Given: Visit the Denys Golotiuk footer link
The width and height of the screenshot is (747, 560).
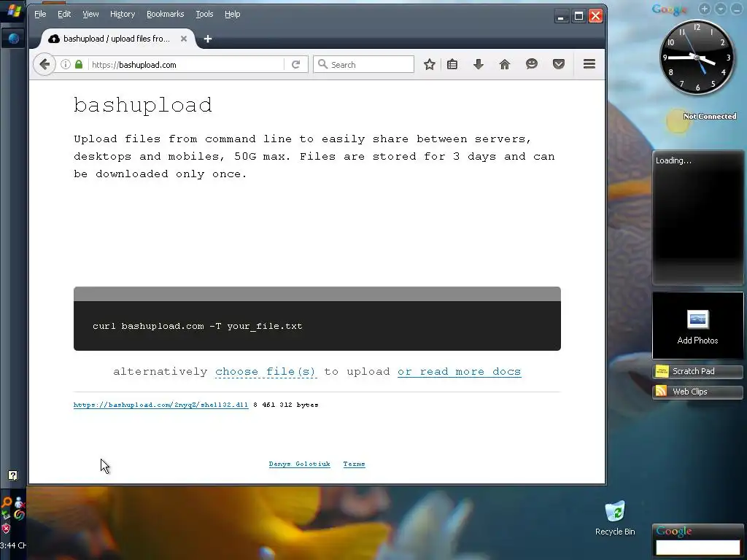Looking at the screenshot, I should tap(299, 464).
